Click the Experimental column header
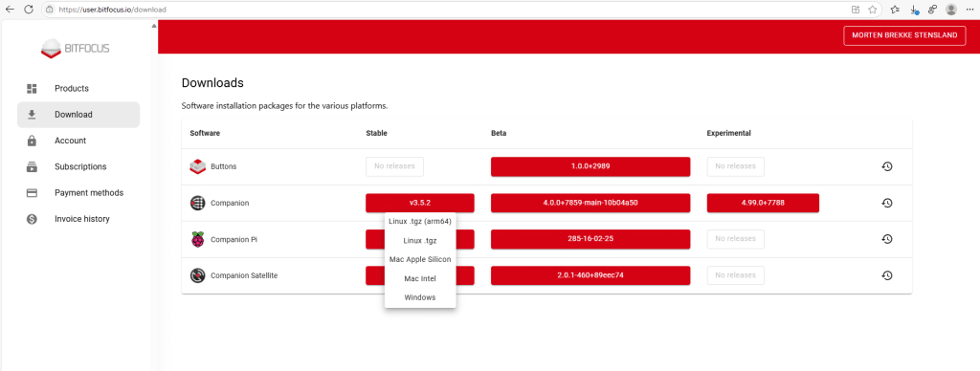Viewport: 980px width, 371px height. coord(728,134)
